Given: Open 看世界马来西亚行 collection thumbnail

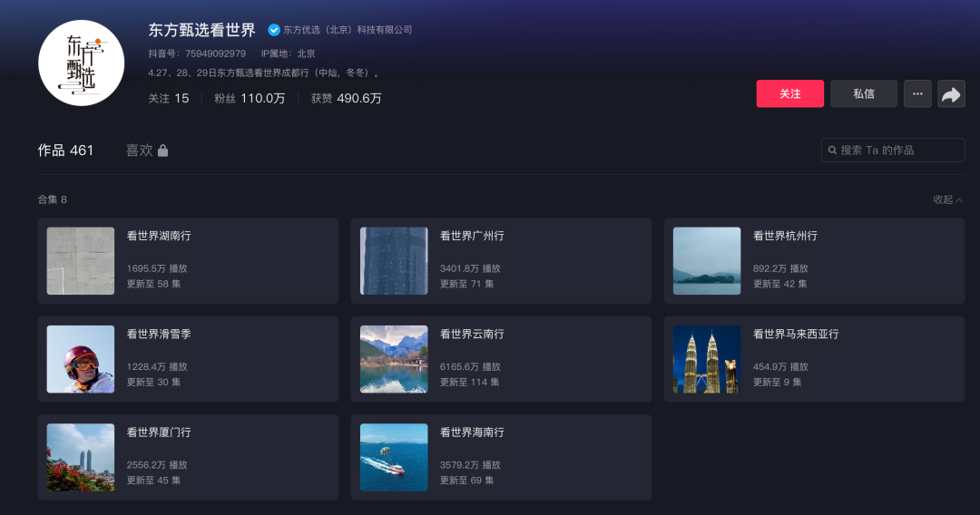Looking at the screenshot, I should click(707, 359).
